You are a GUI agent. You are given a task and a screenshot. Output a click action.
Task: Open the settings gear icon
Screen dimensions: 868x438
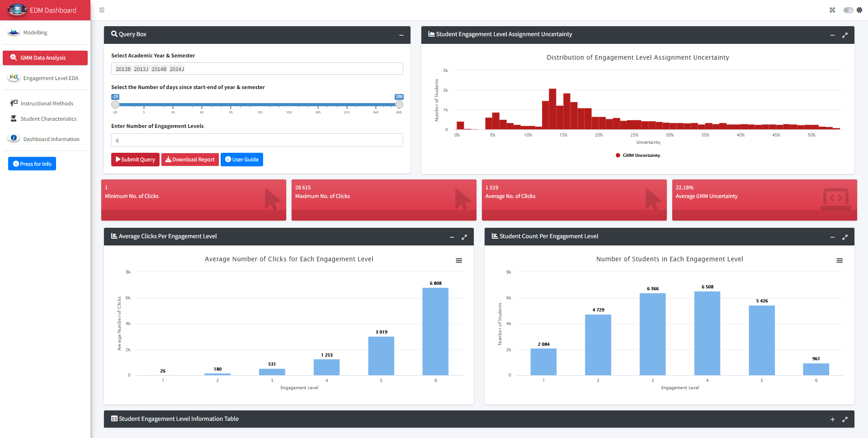coord(859,10)
